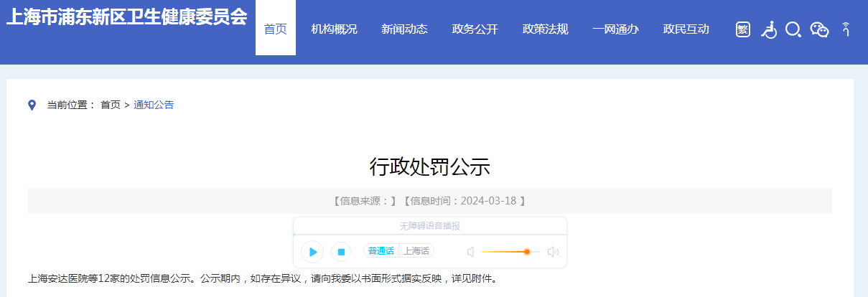The image size is (868, 297).
Task: Click the 当前位置 label
Action: pyautogui.click(x=71, y=105)
